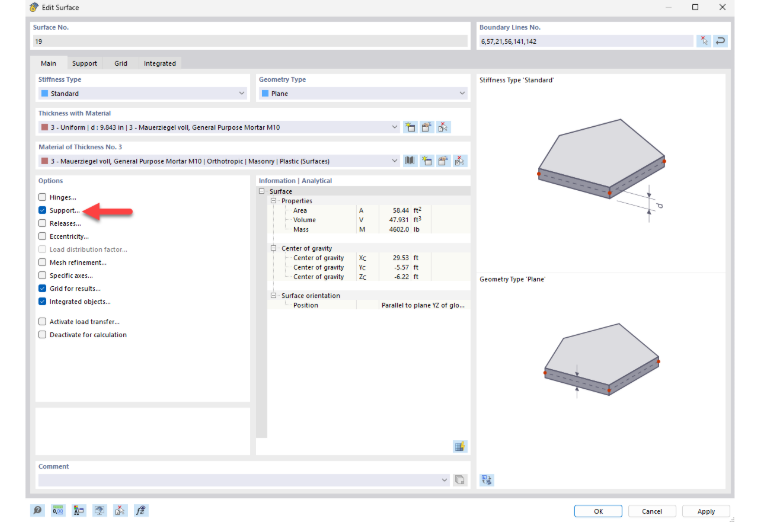Open Thickness with Material dropdown

pyautogui.click(x=219, y=127)
